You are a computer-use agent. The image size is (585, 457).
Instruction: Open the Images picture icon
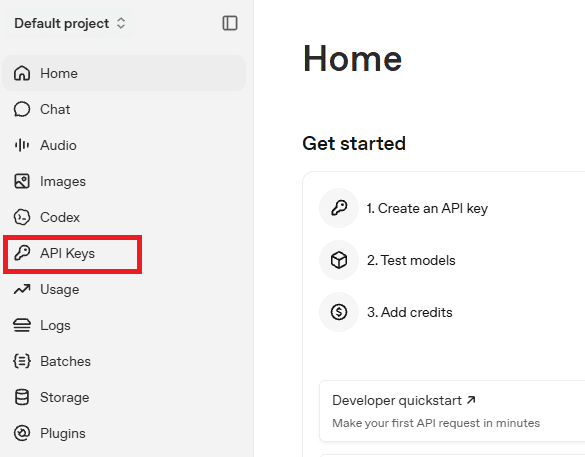point(22,181)
